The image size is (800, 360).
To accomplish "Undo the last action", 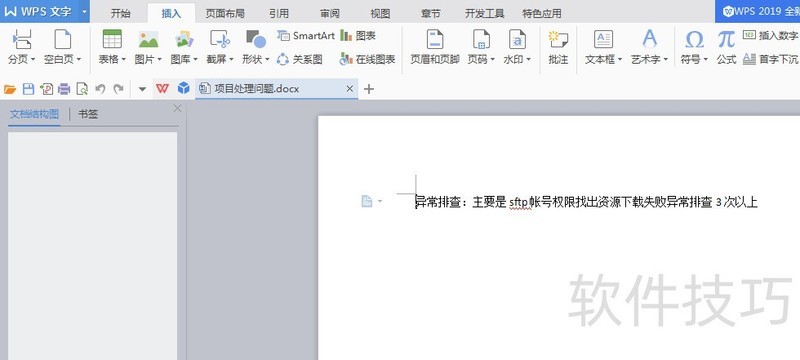I will click(100, 89).
